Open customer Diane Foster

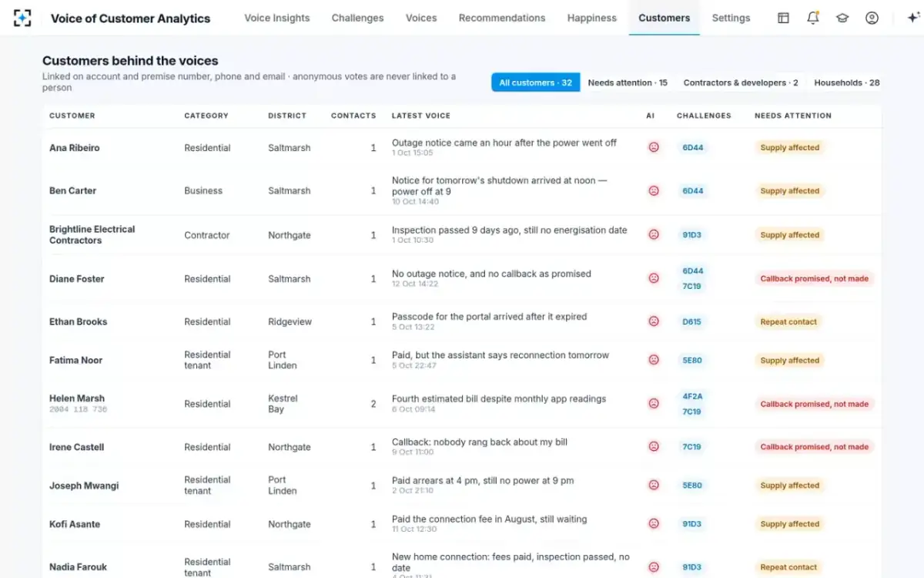click(77, 279)
